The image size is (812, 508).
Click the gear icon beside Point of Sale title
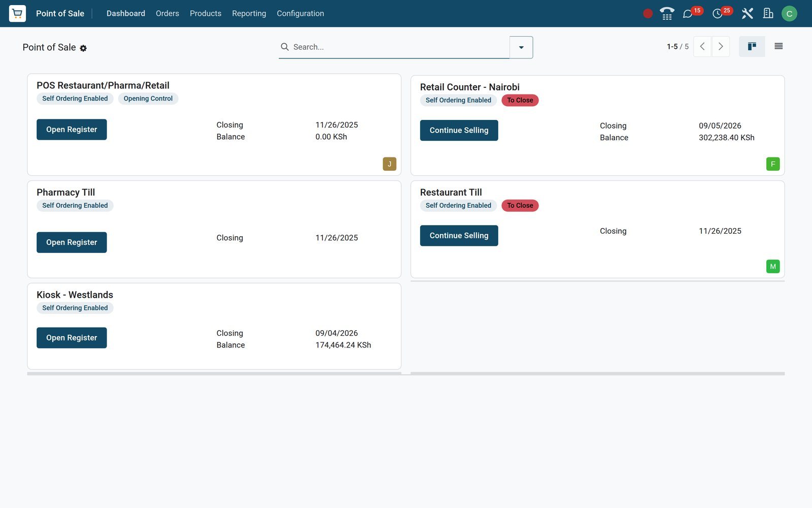83,48
